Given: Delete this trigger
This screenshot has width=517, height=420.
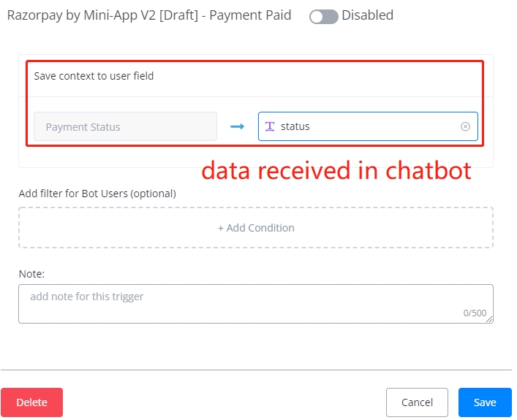Looking at the screenshot, I should tap(31, 402).
